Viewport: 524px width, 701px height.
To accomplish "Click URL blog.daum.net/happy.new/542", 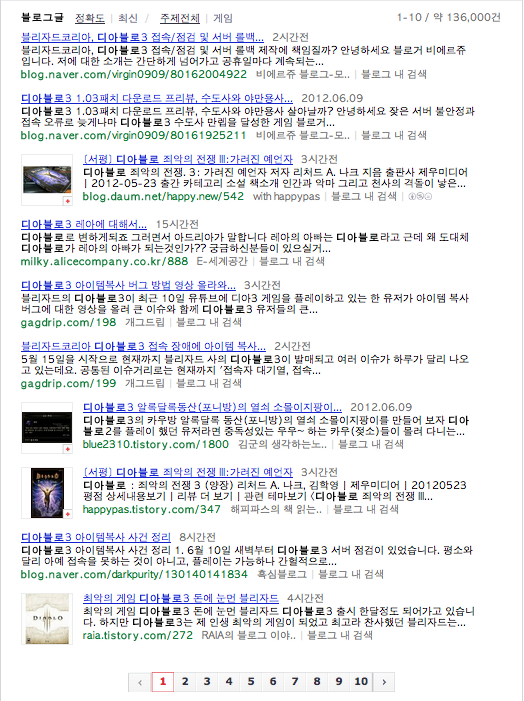I will point(163,196).
